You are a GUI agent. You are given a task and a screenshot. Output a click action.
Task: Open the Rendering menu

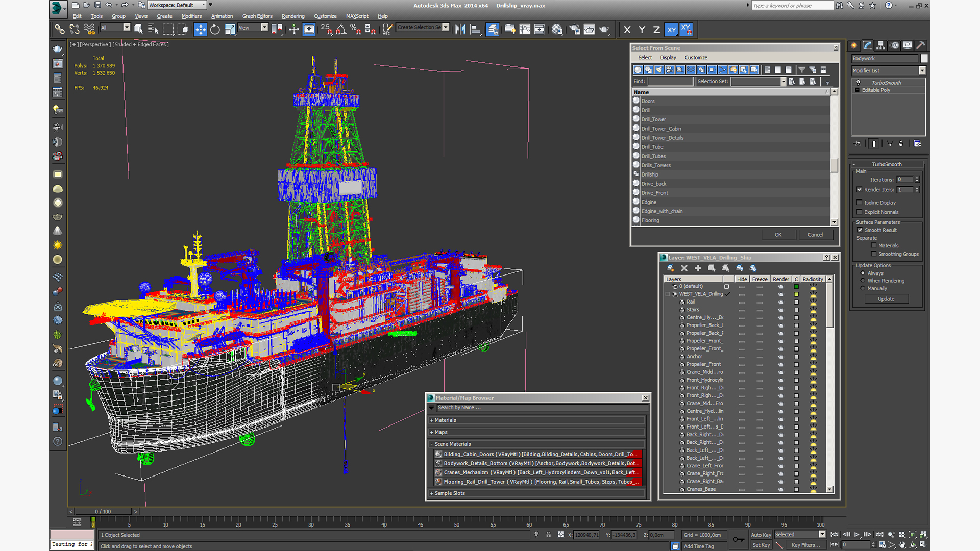coord(292,16)
